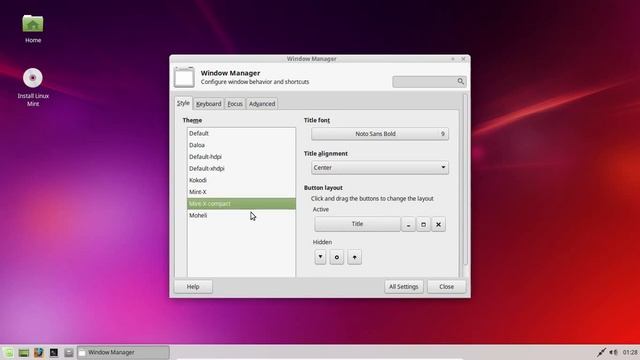Click the Window Manager header icon
Screen dimensions: 640x360
coord(184,77)
